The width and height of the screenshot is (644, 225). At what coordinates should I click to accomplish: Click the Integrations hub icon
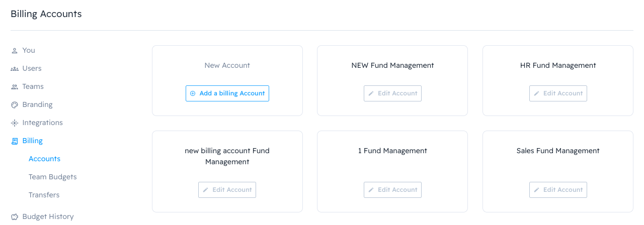pos(15,123)
